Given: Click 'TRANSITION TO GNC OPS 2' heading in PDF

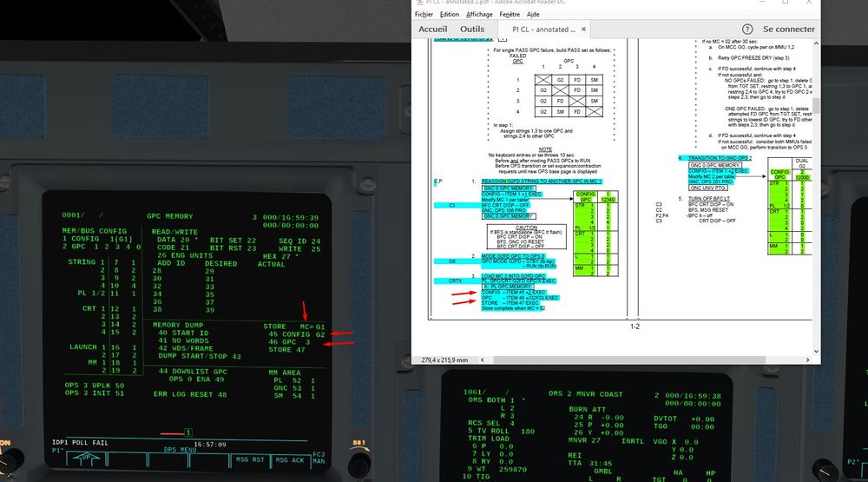Looking at the screenshot, I should click(x=720, y=158).
